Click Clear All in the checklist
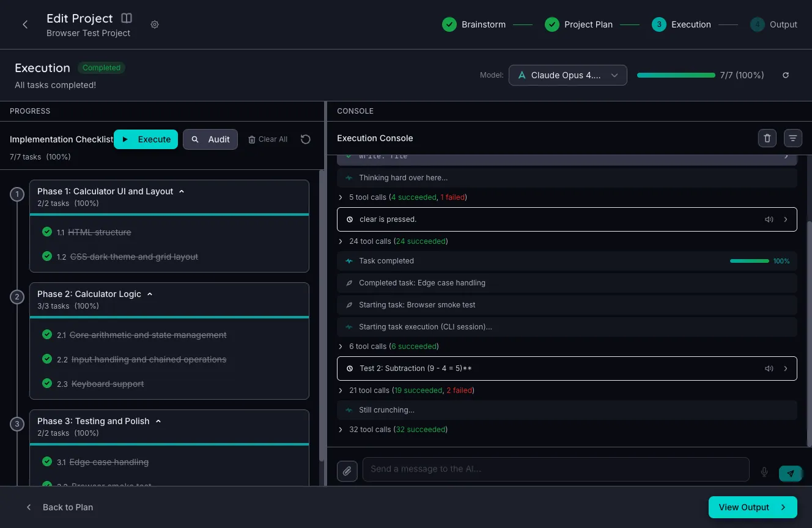Image resolution: width=812 pixels, height=528 pixels. tap(268, 139)
